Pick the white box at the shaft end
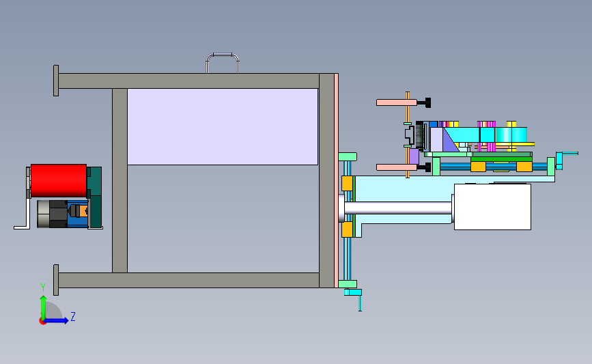This screenshot has width=592, height=364. (x=492, y=207)
